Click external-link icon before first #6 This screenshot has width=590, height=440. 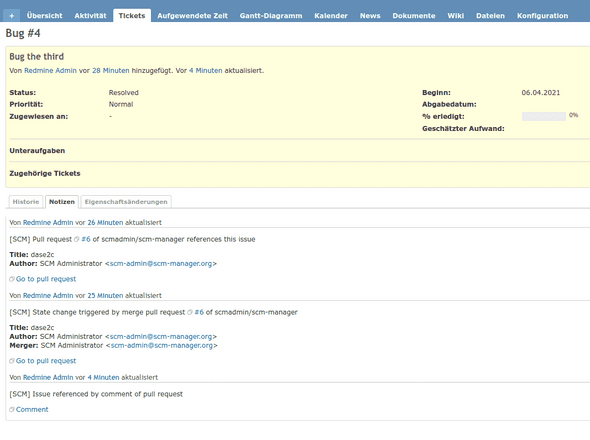coord(77,239)
